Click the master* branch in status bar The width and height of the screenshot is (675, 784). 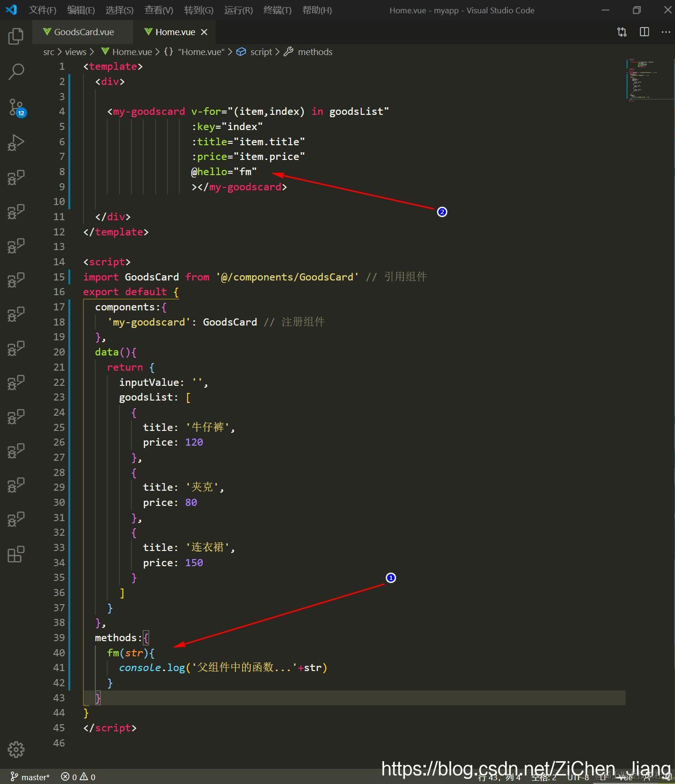point(30,777)
